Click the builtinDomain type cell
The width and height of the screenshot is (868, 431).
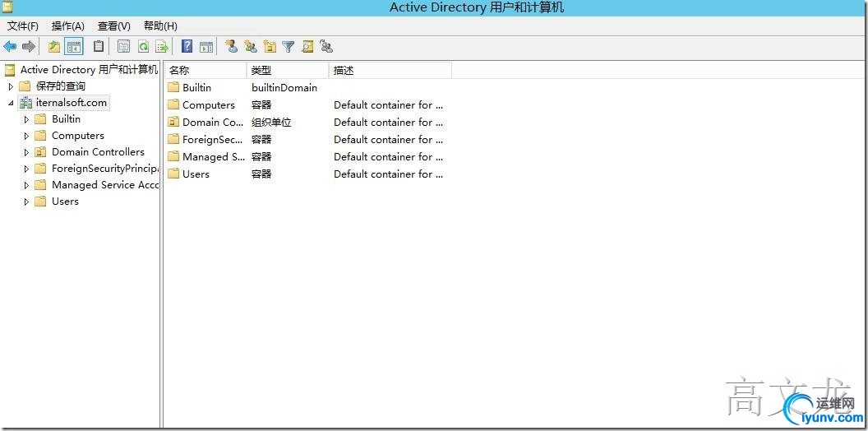[x=284, y=87]
